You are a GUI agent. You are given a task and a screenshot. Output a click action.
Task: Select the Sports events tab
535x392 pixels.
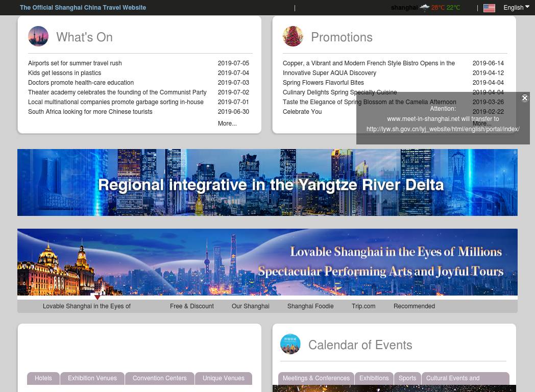click(407, 378)
